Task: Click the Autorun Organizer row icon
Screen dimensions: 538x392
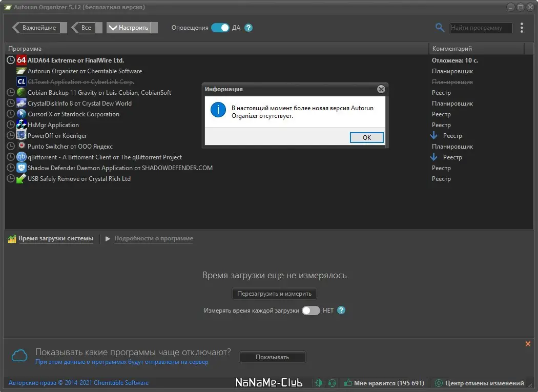Action: click(22, 71)
